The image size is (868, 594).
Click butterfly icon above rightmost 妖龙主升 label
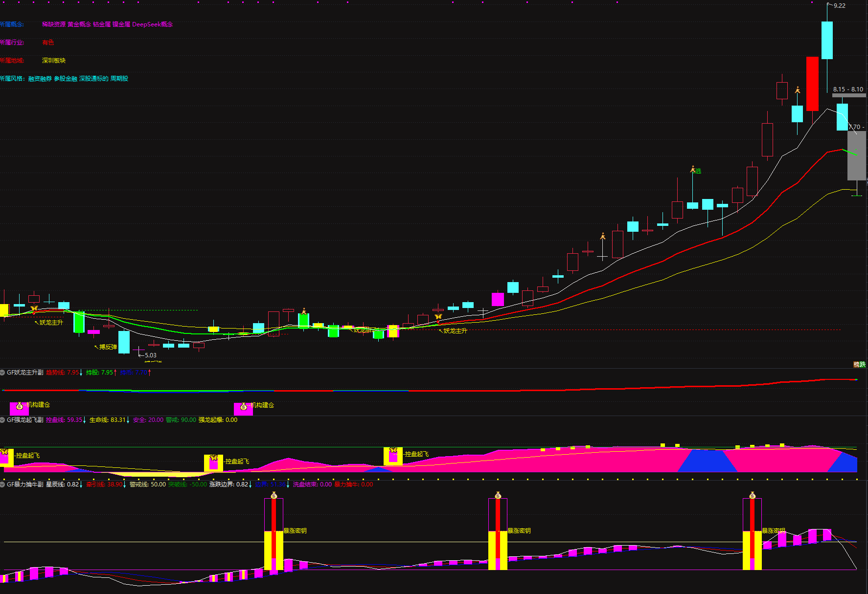tap(438, 317)
